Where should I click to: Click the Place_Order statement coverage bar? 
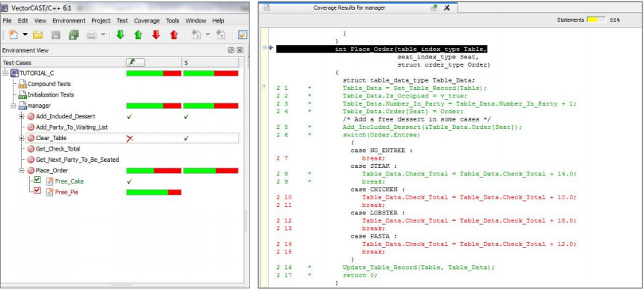[x=210, y=170]
